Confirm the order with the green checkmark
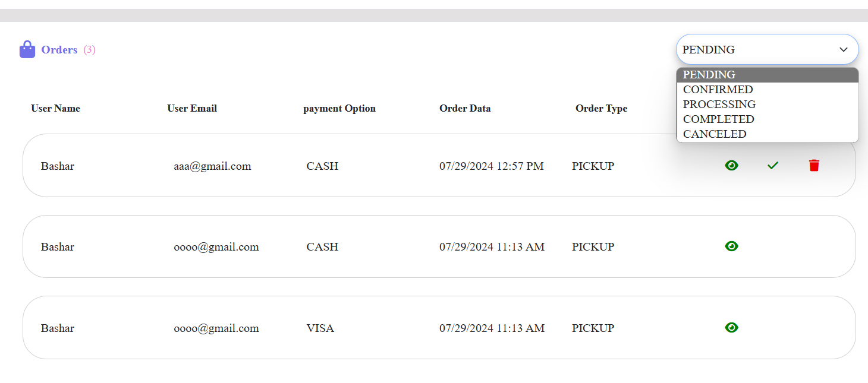Image resolution: width=868 pixels, height=383 pixels. (773, 166)
